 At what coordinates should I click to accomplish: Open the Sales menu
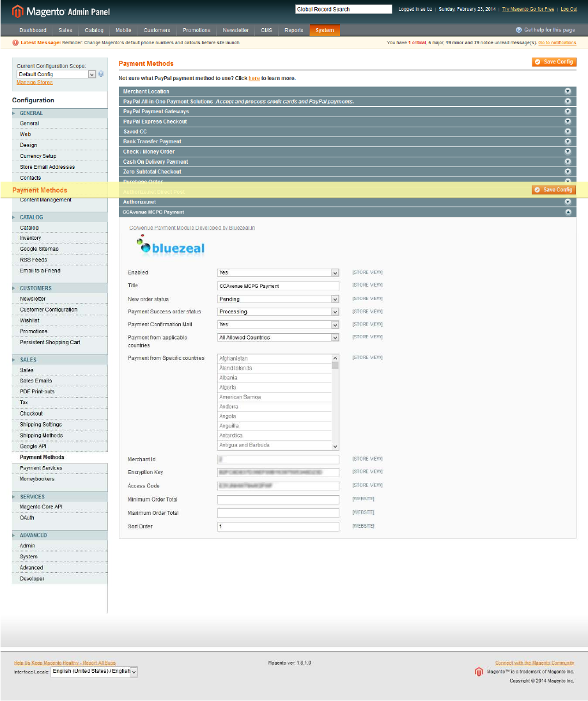[65, 30]
